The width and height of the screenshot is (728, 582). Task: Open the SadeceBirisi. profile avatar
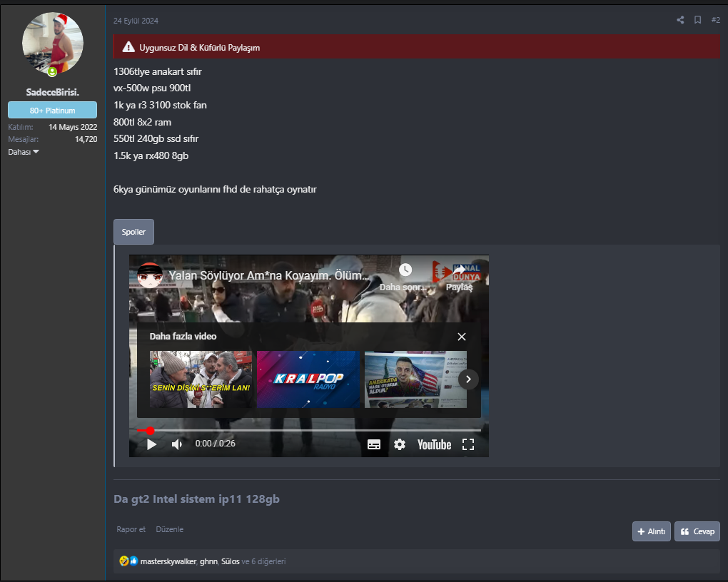click(53, 44)
